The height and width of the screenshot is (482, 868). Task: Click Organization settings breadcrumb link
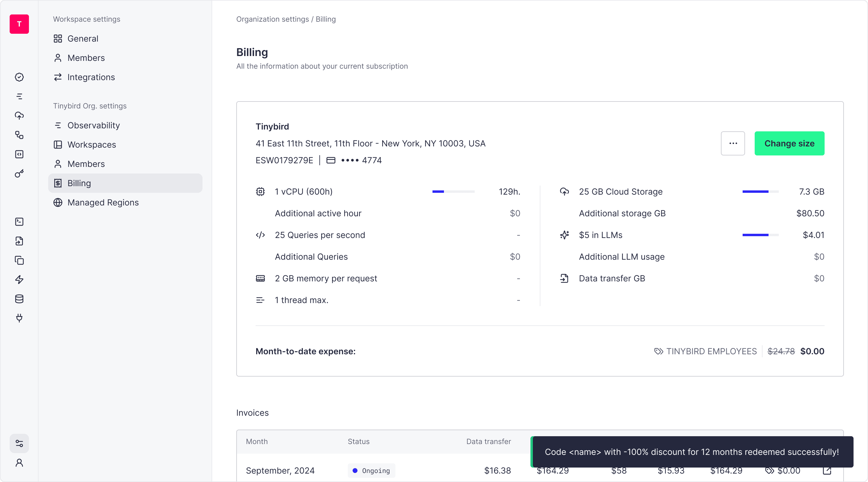(x=272, y=19)
